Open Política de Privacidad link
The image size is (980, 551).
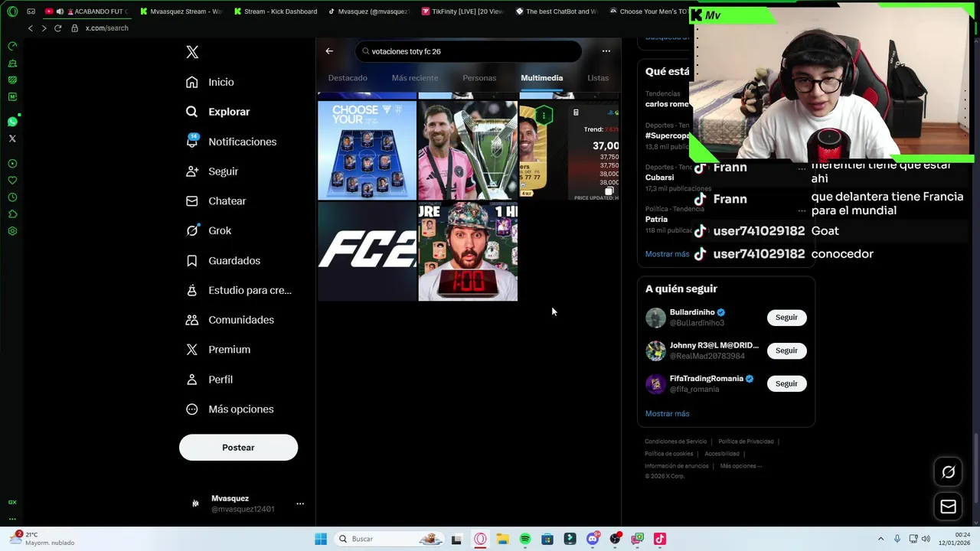point(746,442)
